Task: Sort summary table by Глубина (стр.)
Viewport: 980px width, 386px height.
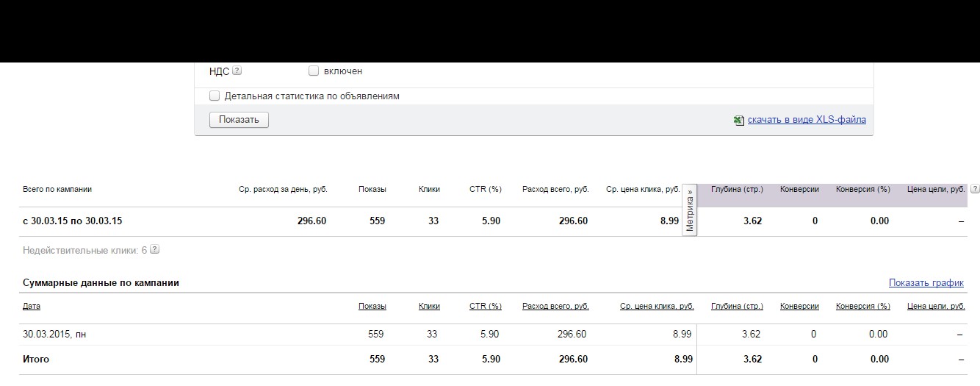Action: 737,307
